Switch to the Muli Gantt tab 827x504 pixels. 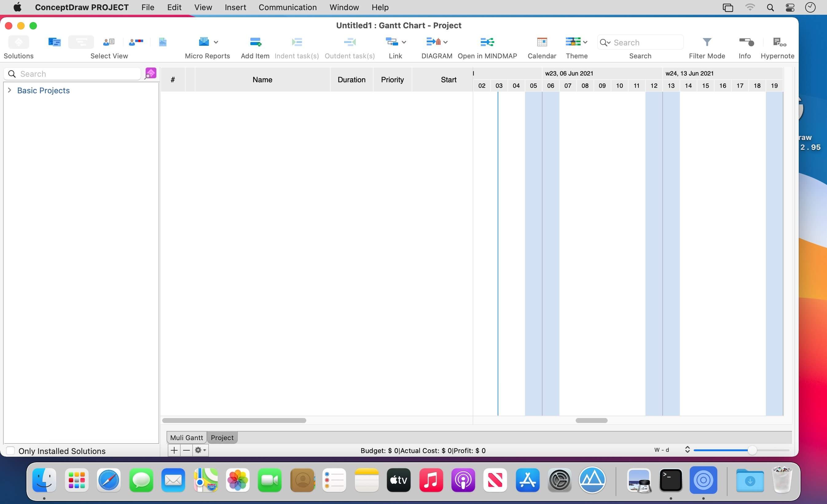[x=186, y=438]
